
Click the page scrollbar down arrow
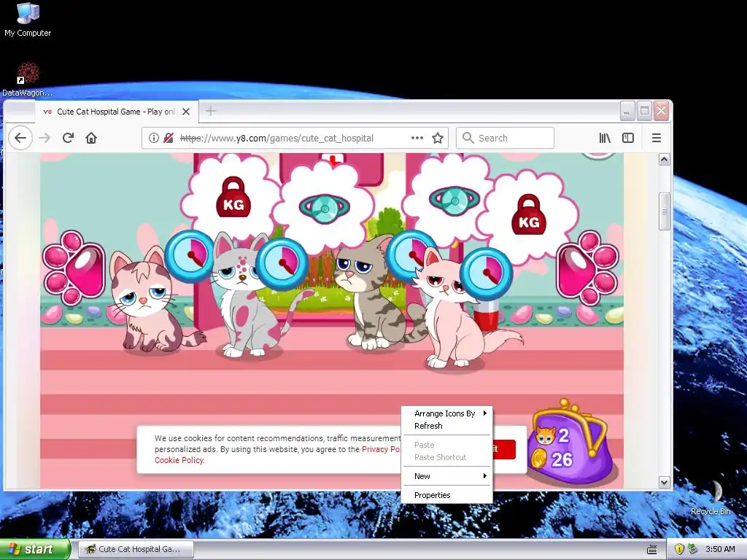point(664,483)
